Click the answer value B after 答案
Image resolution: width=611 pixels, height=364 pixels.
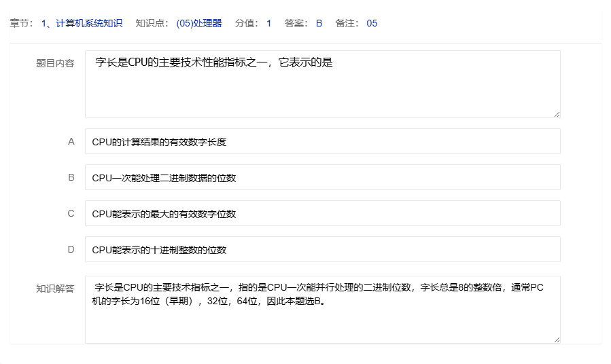[319, 23]
